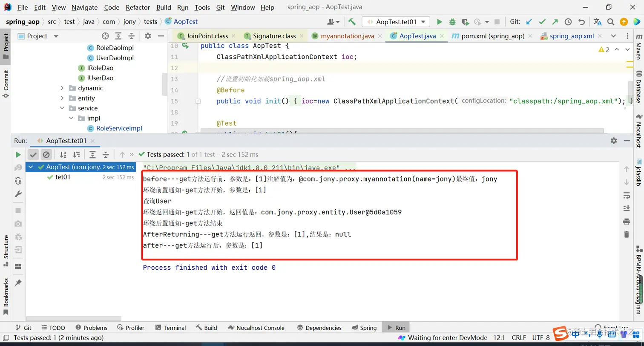The image size is (644, 346).
Task: Open Run panel gear settings
Action: pos(614,141)
